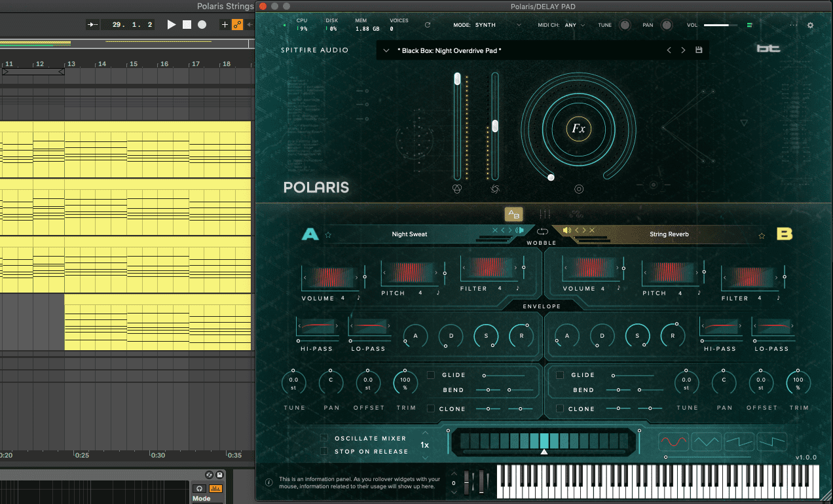This screenshot has height=504, width=833.
Task: Click the BT logo
Action: pyautogui.click(x=769, y=48)
